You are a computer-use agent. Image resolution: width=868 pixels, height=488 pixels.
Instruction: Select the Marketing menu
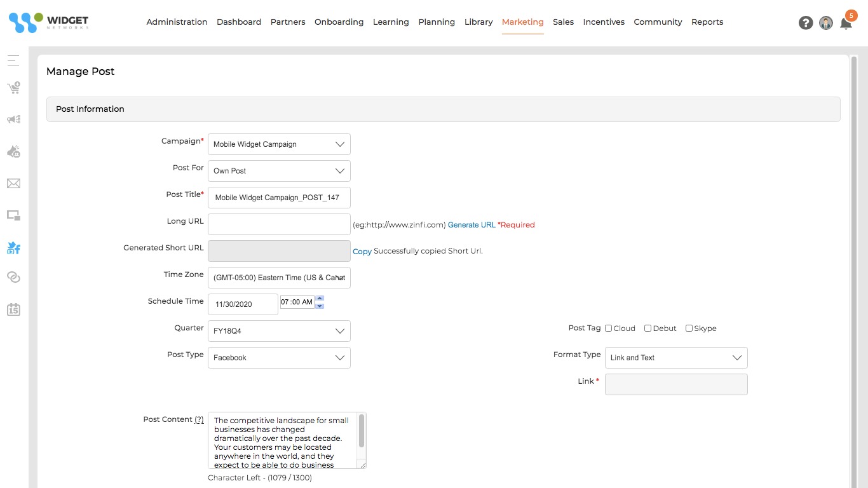click(523, 22)
